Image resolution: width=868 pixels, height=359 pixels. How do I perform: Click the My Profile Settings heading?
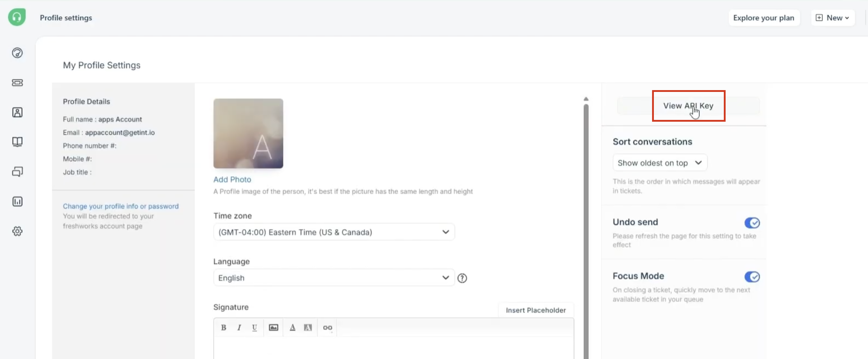coord(102,65)
